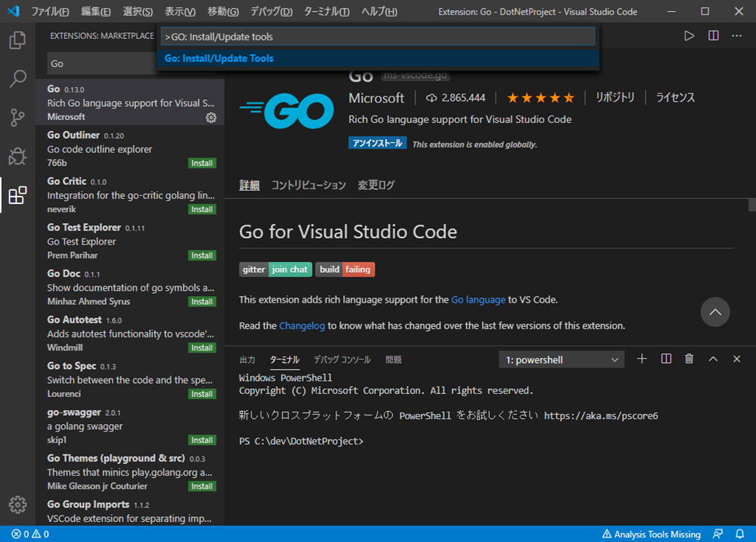This screenshot has width=756, height=542.
Task: Click the five star rating
Action: tap(540, 98)
